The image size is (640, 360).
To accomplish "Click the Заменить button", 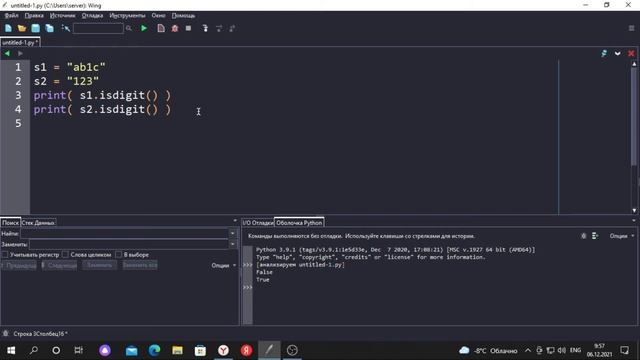I will click(100, 265).
